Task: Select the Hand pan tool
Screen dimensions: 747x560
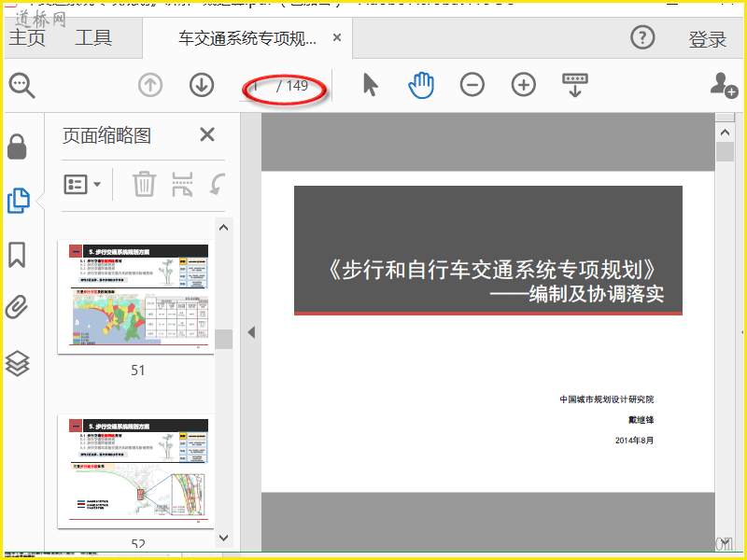Action: coord(421,85)
